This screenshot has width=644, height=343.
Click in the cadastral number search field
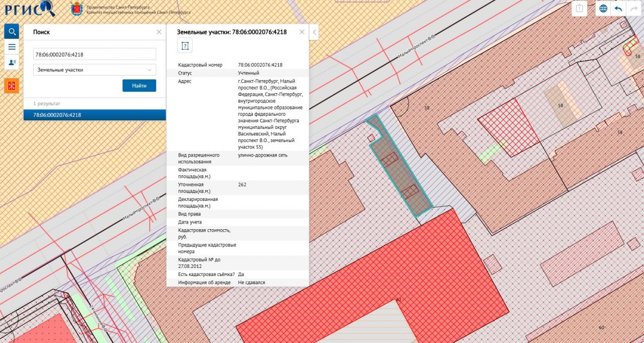click(95, 54)
